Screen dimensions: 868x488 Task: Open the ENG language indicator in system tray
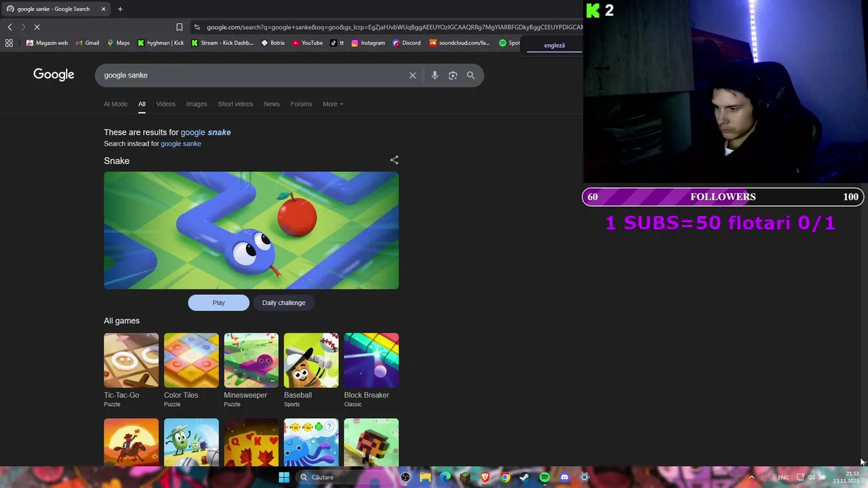click(x=783, y=477)
